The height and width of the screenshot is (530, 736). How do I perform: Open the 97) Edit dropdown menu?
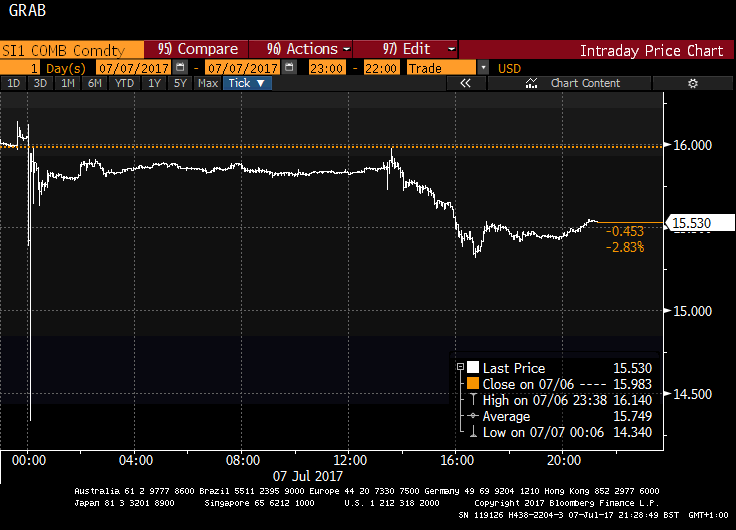[405, 49]
